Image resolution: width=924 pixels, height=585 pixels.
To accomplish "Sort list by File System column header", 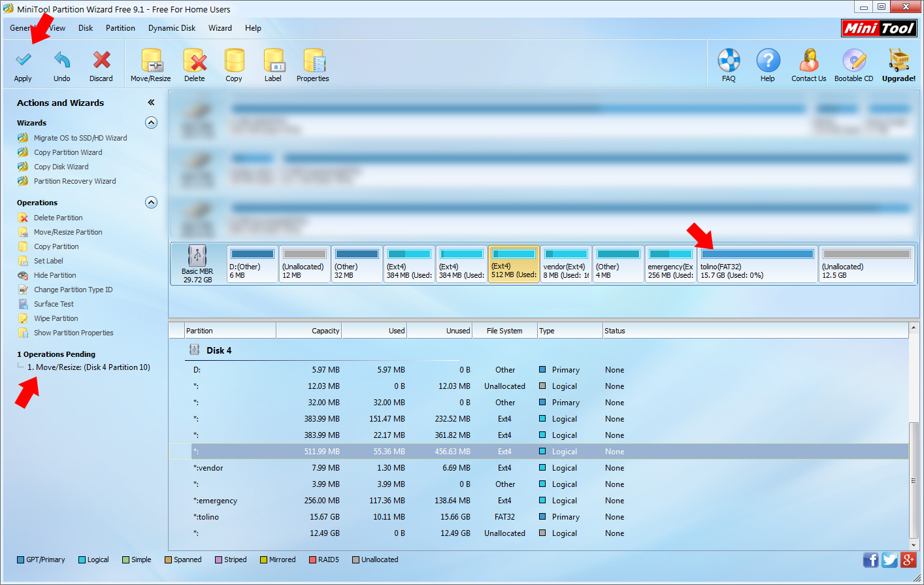I will (504, 331).
